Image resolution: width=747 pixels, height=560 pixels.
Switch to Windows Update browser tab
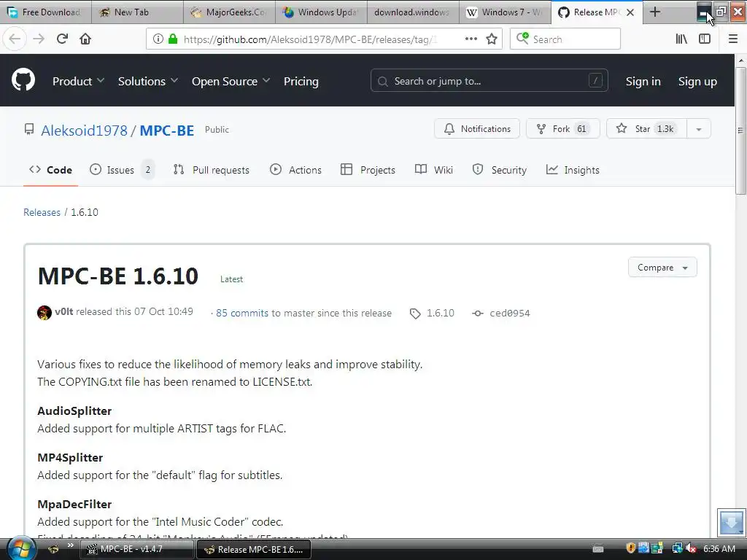(321, 12)
